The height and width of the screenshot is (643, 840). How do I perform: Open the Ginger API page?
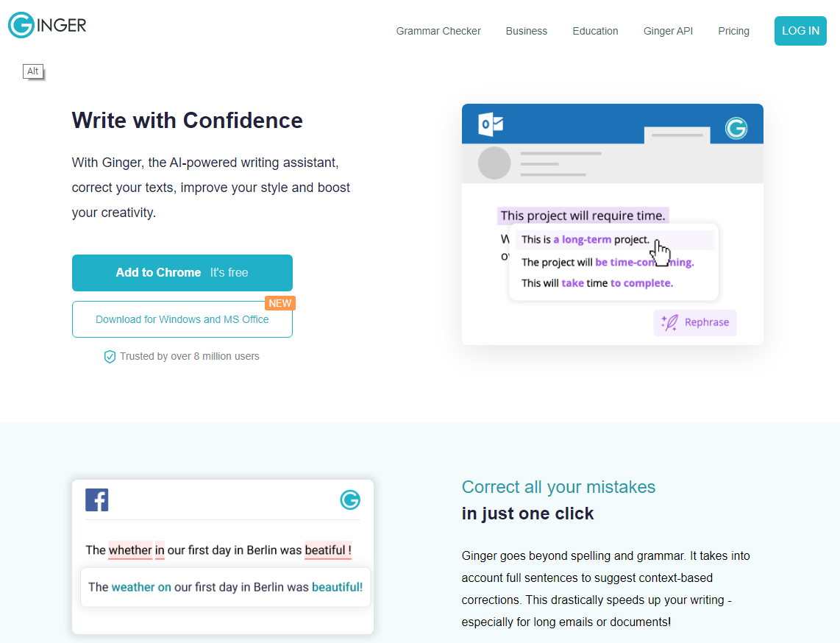pyautogui.click(x=668, y=31)
